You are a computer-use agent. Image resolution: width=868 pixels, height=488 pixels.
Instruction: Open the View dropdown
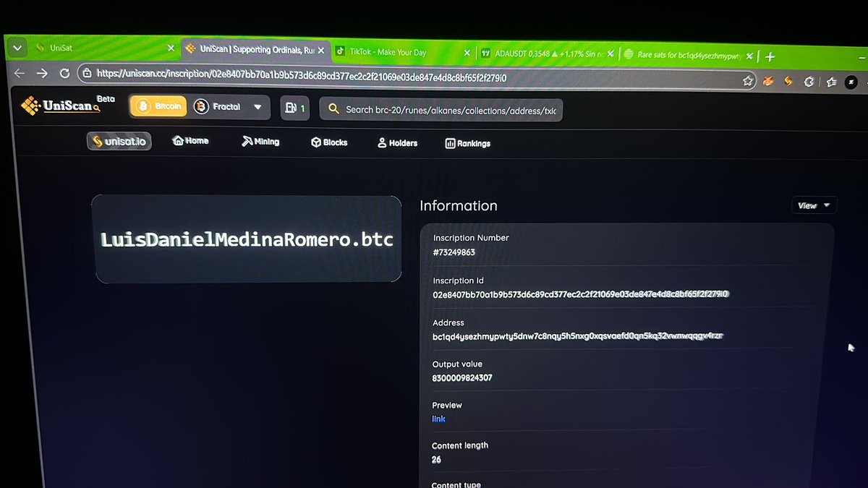(x=814, y=205)
